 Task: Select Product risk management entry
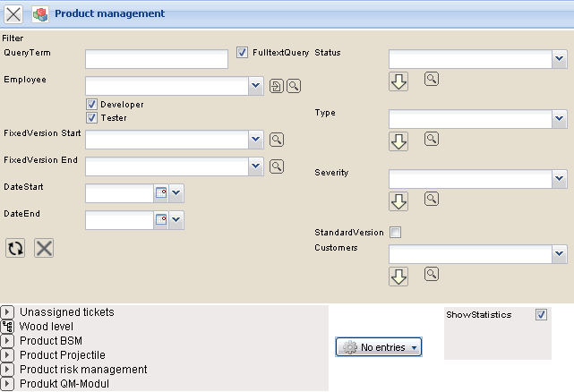click(x=83, y=370)
